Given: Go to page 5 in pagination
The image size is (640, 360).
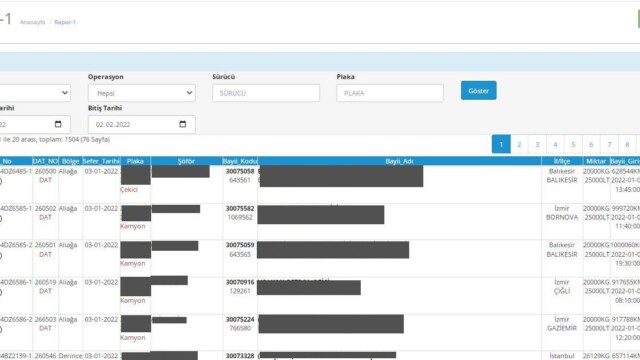Looking at the screenshot, I should coord(573,144).
